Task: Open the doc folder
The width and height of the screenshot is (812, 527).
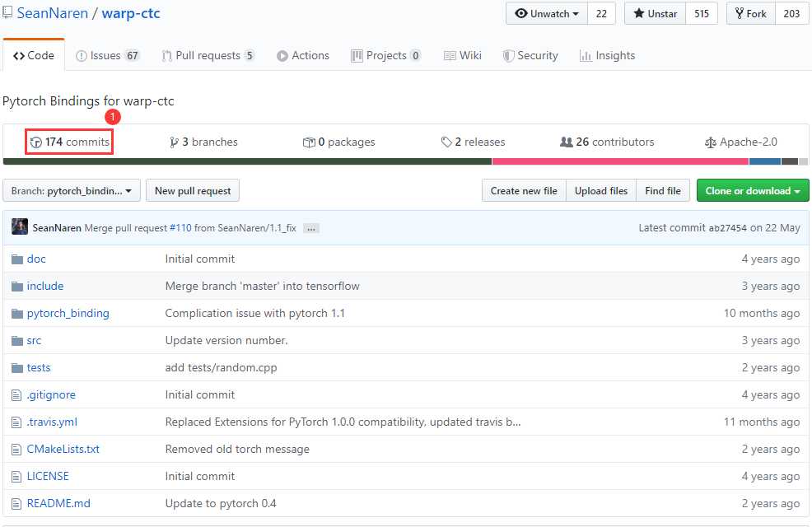Action: click(x=36, y=259)
